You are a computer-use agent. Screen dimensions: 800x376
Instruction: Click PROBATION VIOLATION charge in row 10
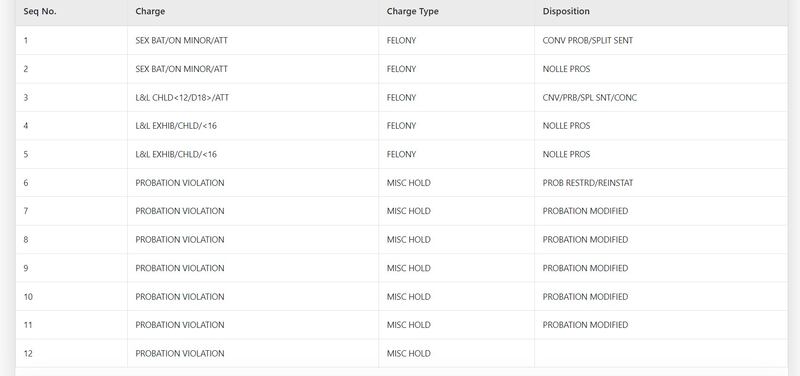180,296
